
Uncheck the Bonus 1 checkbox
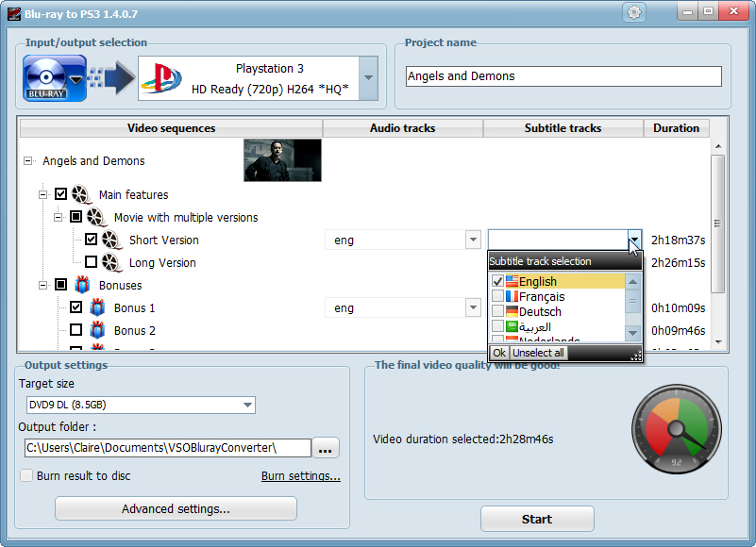pyautogui.click(x=76, y=307)
